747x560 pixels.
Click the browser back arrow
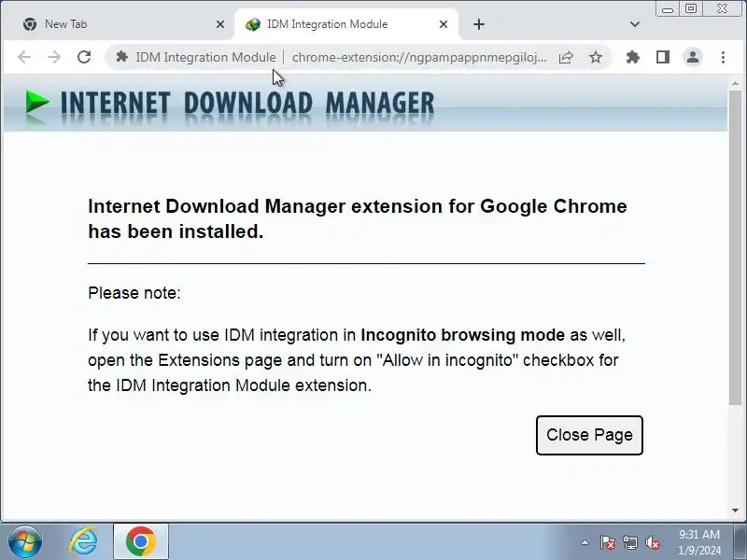(x=24, y=57)
